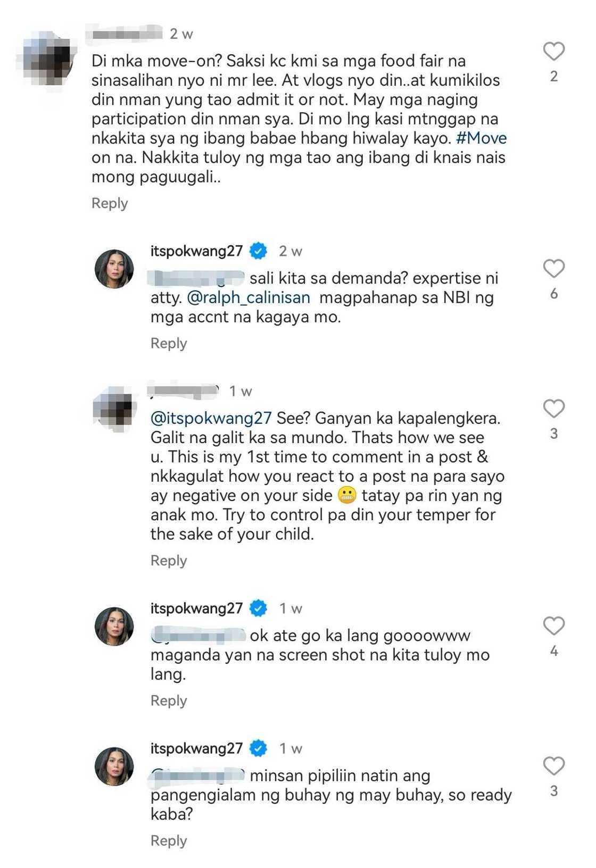
Task: Reply to the 'kapalengkera' comment
Action: coord(169,560)
